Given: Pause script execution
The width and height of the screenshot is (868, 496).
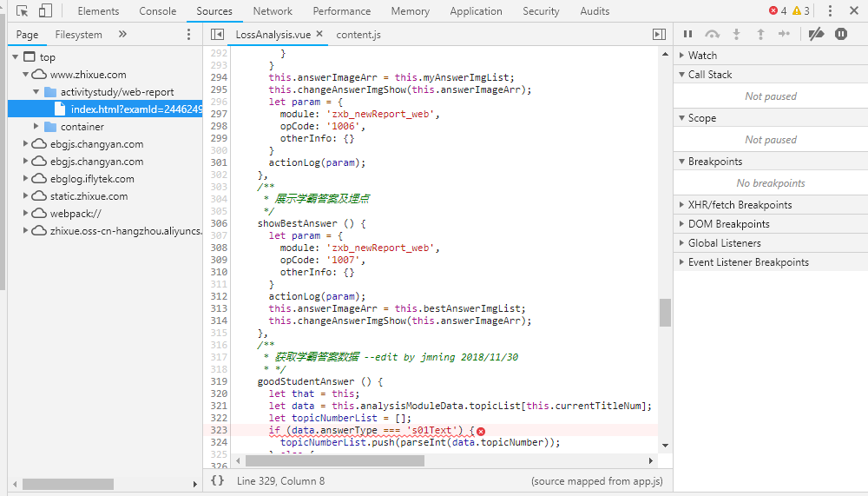Looking at the screenshot, I should pyautogui.click(x=687, y=35).
